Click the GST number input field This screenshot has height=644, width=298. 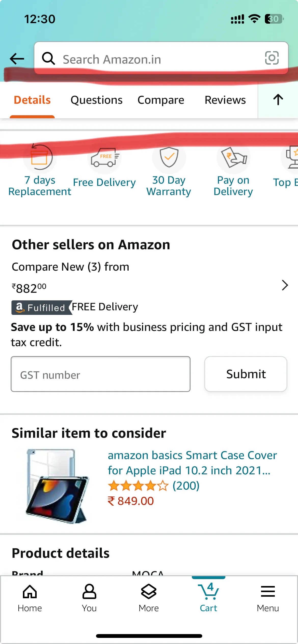(100, 374)
